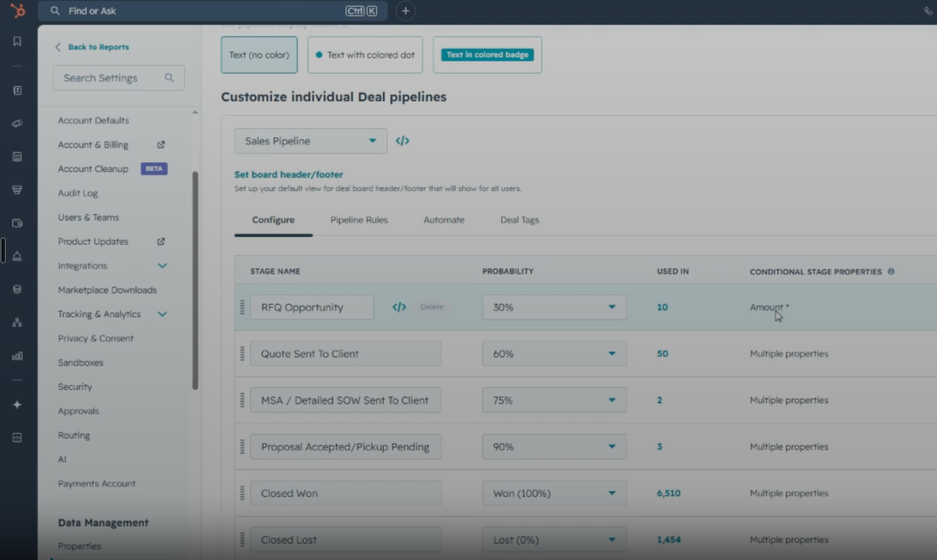Click Set board header/footer link

(289, 175)
